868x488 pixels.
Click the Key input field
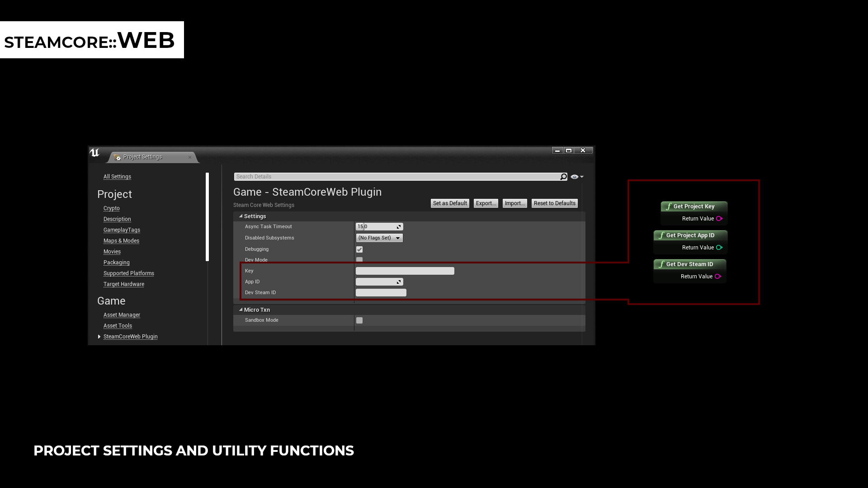click(x=405, y=271)
